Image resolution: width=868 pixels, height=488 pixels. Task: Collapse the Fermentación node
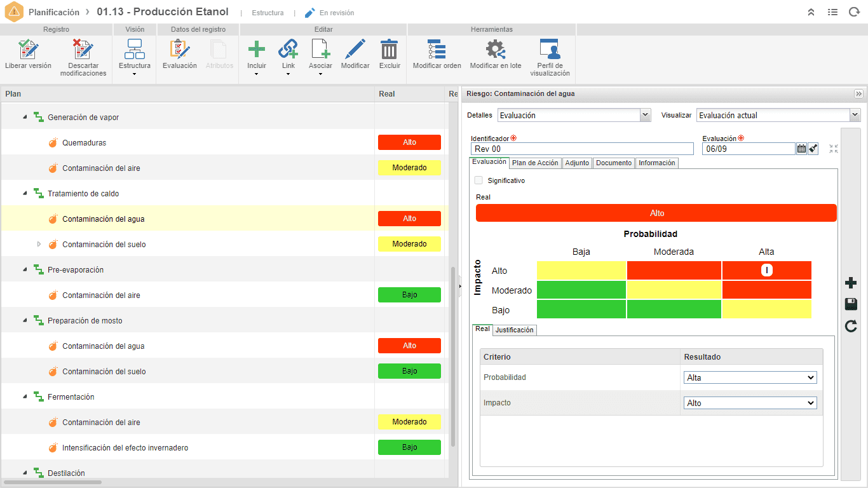[25, 397]
